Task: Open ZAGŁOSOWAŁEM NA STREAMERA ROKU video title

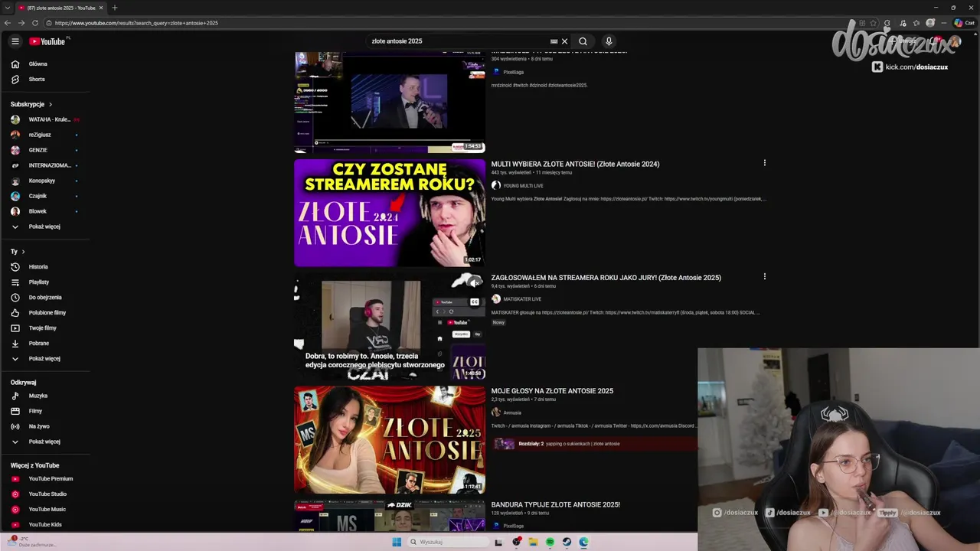Action: coord(606,278)
